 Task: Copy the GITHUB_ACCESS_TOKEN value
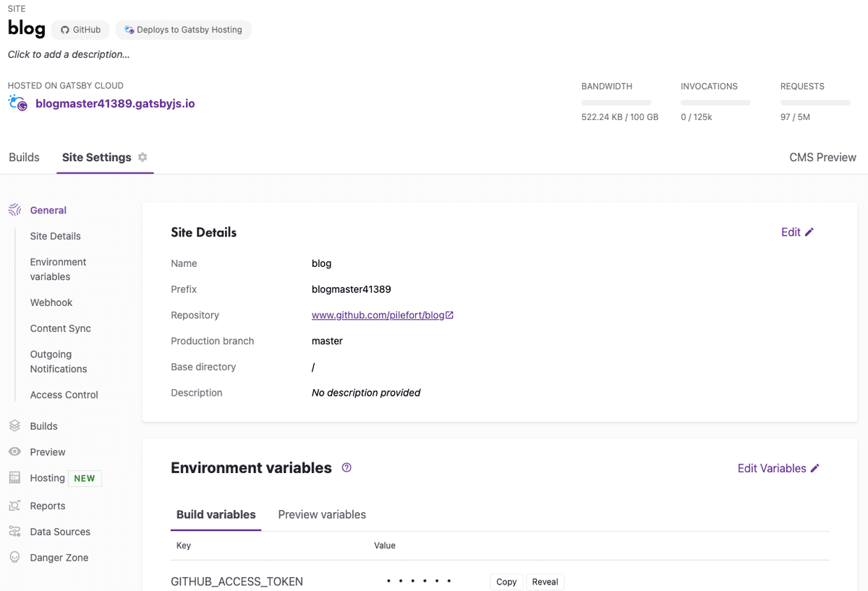506,582
